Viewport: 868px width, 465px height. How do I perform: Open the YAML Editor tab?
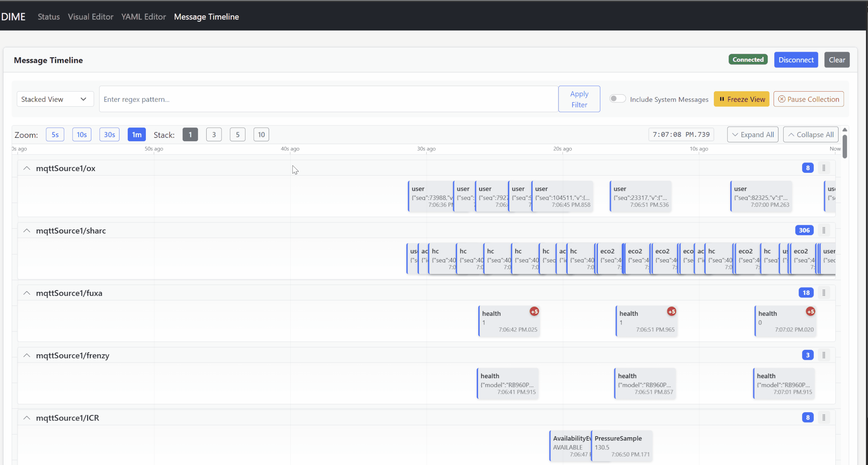pyautogui.click(x=143, y=17)
